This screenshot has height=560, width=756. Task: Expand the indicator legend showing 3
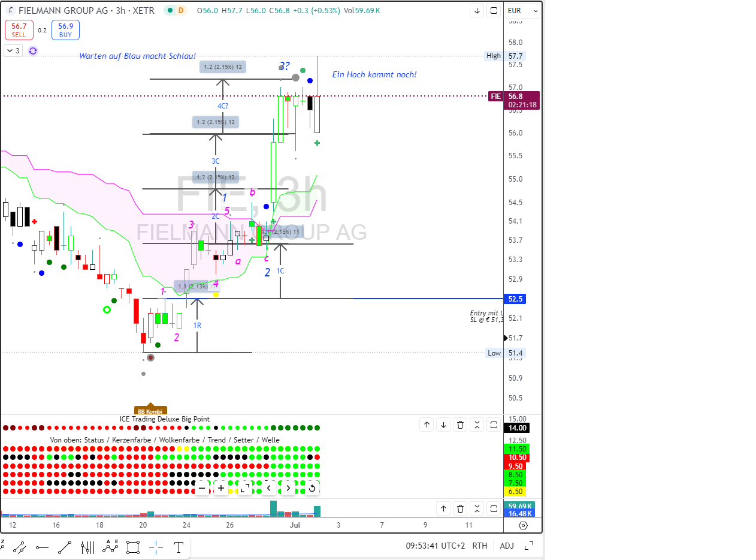coord(13,51)
